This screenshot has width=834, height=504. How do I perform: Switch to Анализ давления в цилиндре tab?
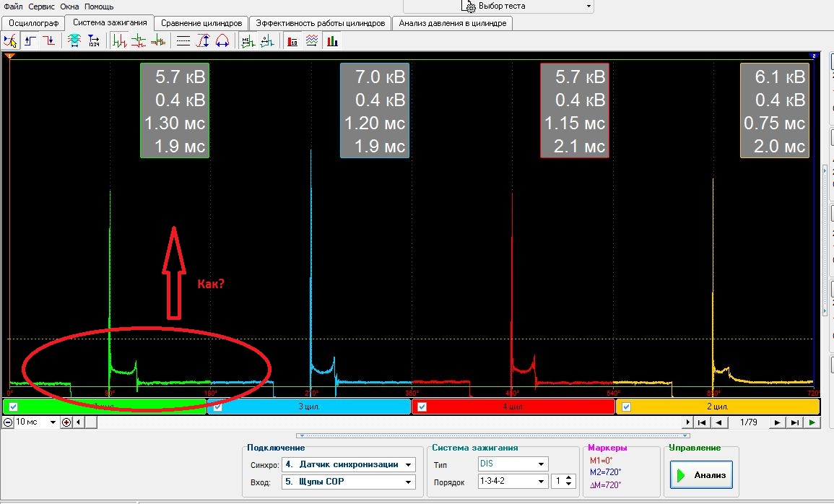pos(453,23)
